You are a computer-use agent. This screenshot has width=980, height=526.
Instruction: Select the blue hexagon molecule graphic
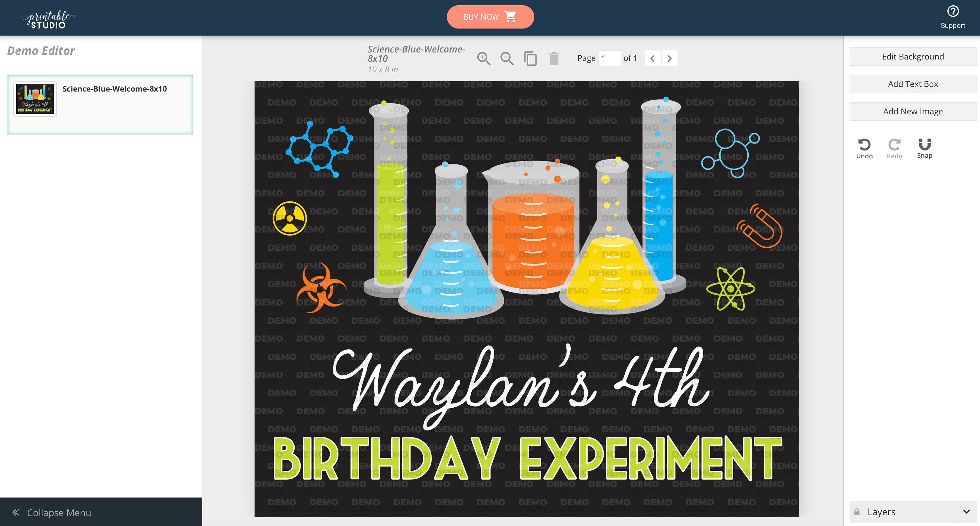point(319,149)
